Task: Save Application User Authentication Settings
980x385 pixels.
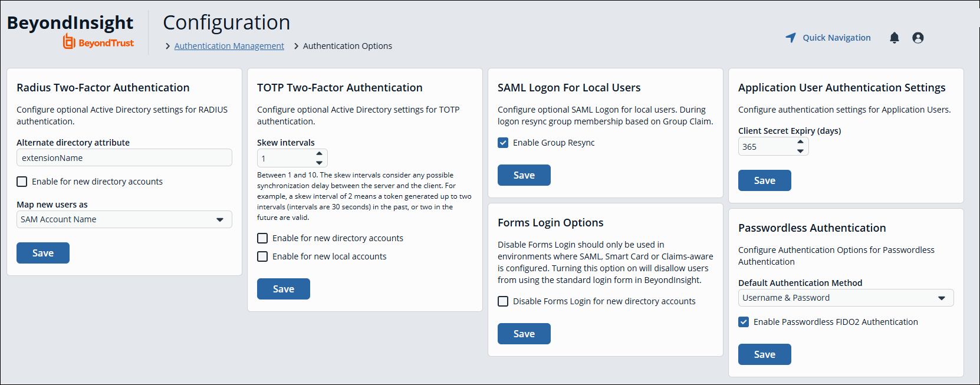Action: pyautogui.click(x=765, y=180)
